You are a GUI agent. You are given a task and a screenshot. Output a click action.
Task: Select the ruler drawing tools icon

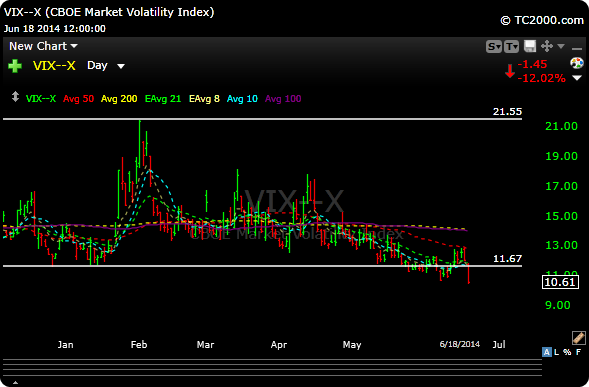click(x=578, y=337)
